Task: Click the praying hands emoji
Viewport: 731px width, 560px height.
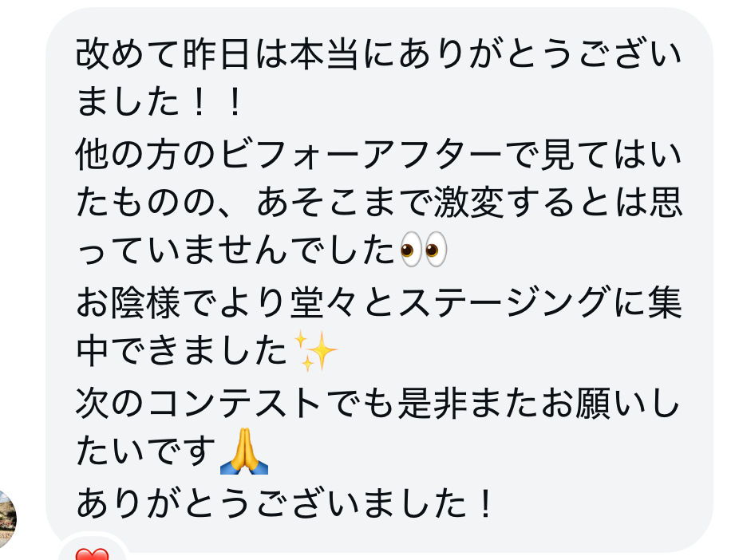Action: 244,451
